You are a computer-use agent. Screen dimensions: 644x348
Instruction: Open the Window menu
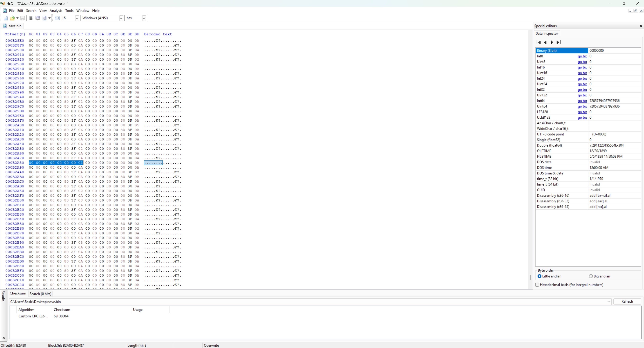(x=83, y=11)
